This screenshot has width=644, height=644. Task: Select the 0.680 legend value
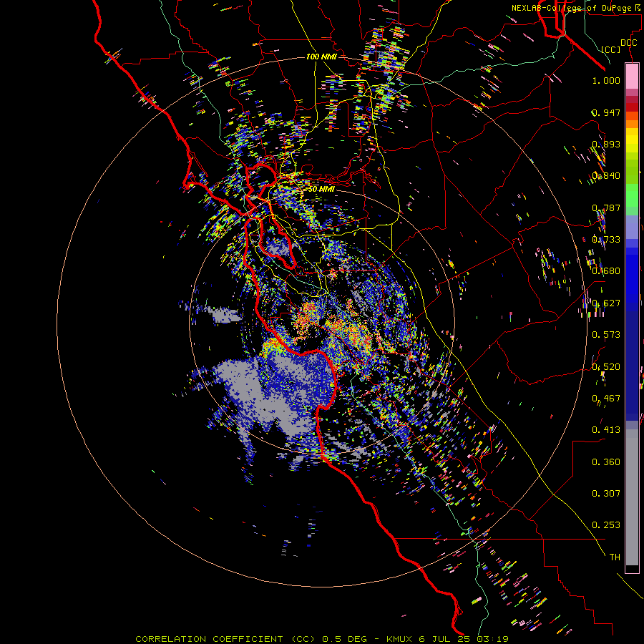point(606,270)
